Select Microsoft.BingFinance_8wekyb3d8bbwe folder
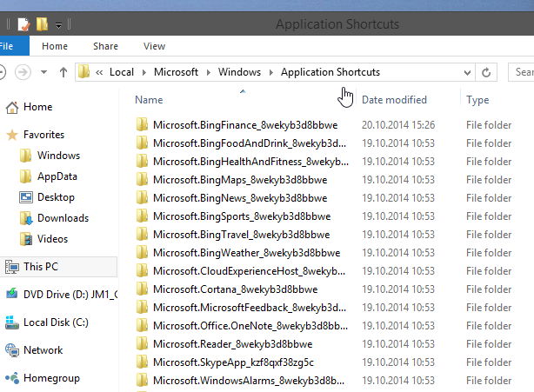The image size is (534, 392). click(x=245, y=125)
